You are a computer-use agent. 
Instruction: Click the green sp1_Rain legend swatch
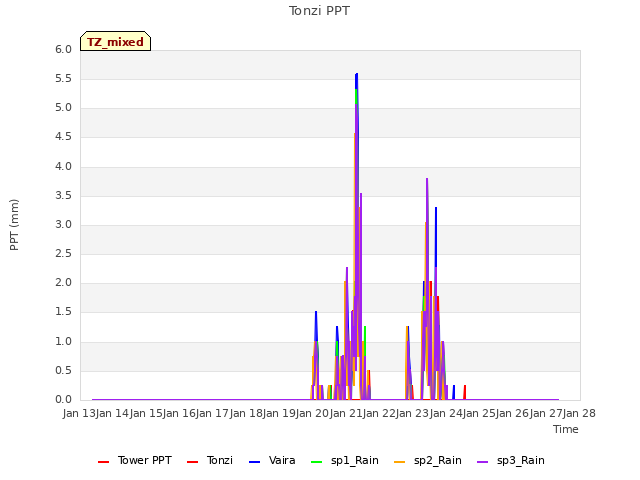tap(317, 462)
